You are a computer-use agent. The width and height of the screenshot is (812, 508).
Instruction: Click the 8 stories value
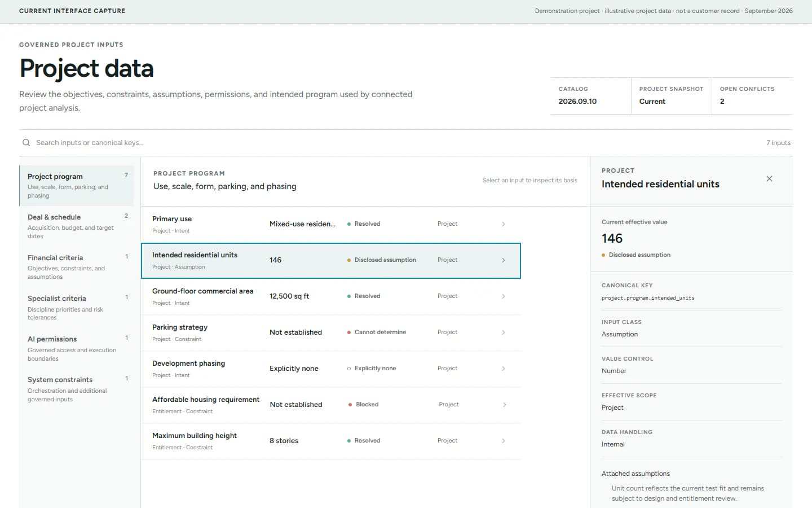(x=284, y=441)
